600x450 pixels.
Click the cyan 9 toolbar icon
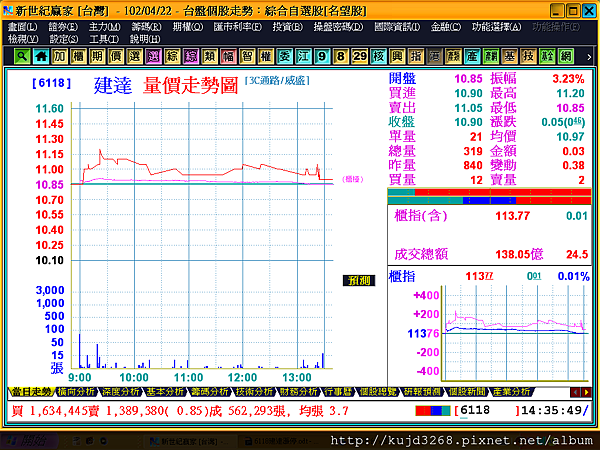322,57
